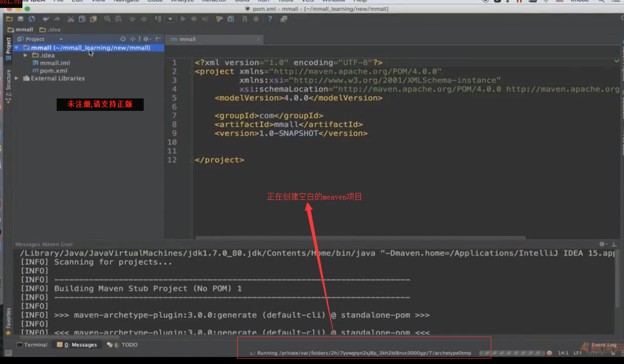This screenshot has width=624, height=364.
Task: Stop the running background task
Action: 549,353
